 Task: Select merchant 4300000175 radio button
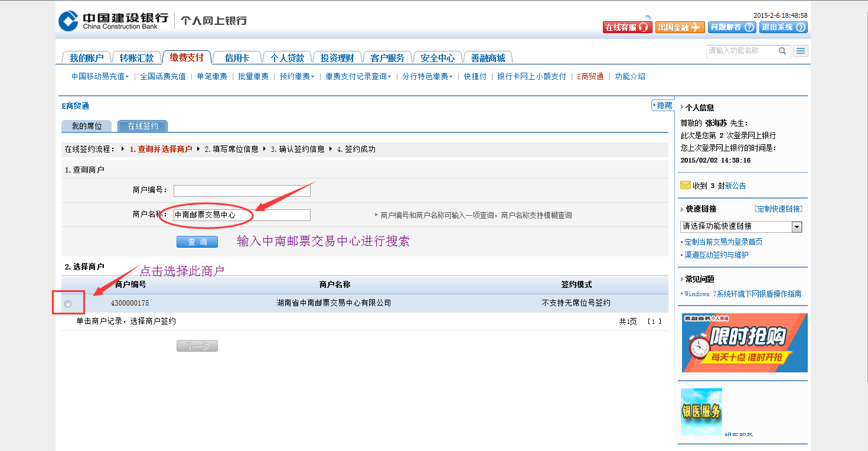[x=68, y=304]
